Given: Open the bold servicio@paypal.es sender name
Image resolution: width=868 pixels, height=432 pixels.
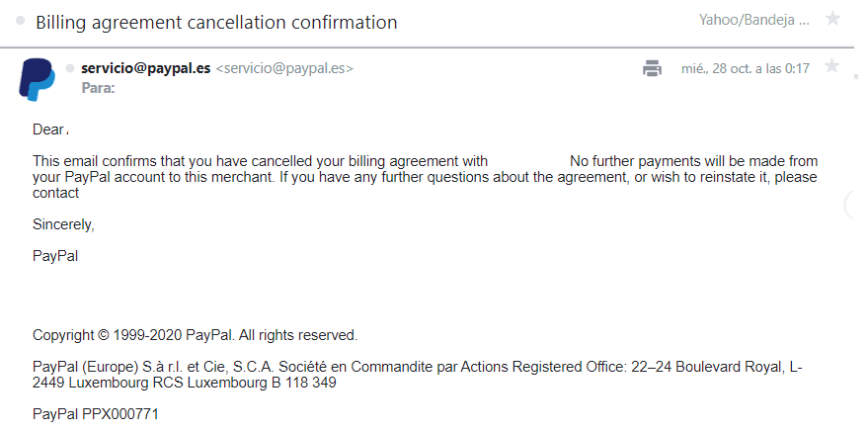Looking at the screenshot, I should pos(145,68).
